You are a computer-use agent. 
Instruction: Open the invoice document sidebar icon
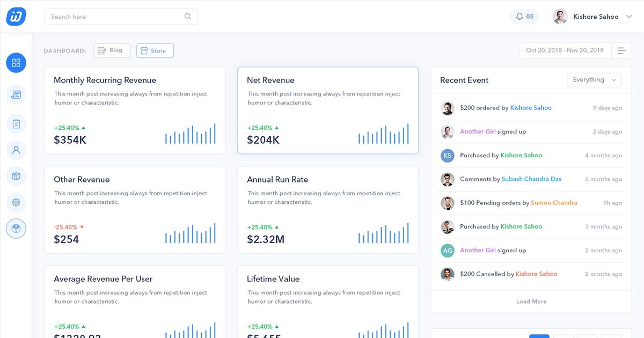[x=16, y=95]
